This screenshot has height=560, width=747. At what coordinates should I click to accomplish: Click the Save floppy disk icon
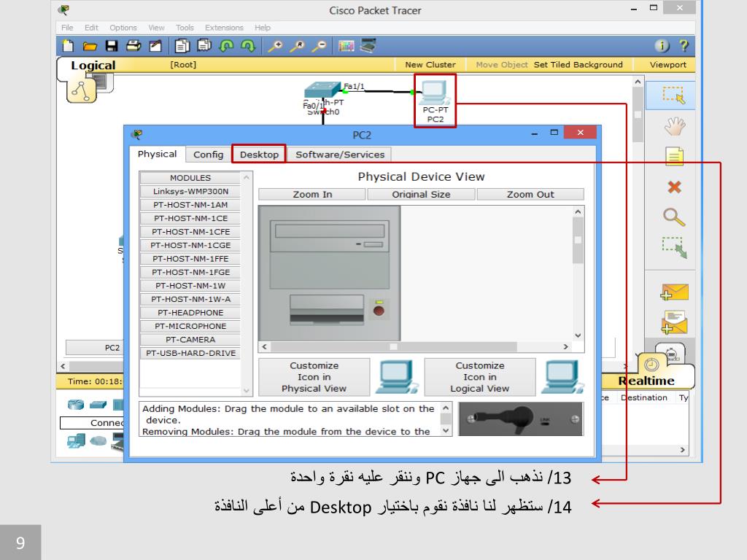coord(112,46)
